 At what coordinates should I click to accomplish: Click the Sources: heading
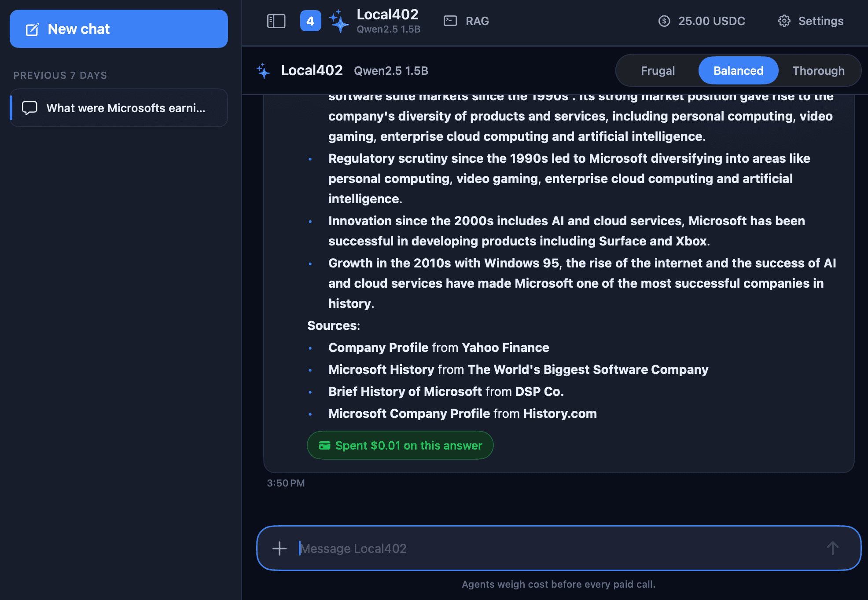pyautogui.click(x=333, y=326)
